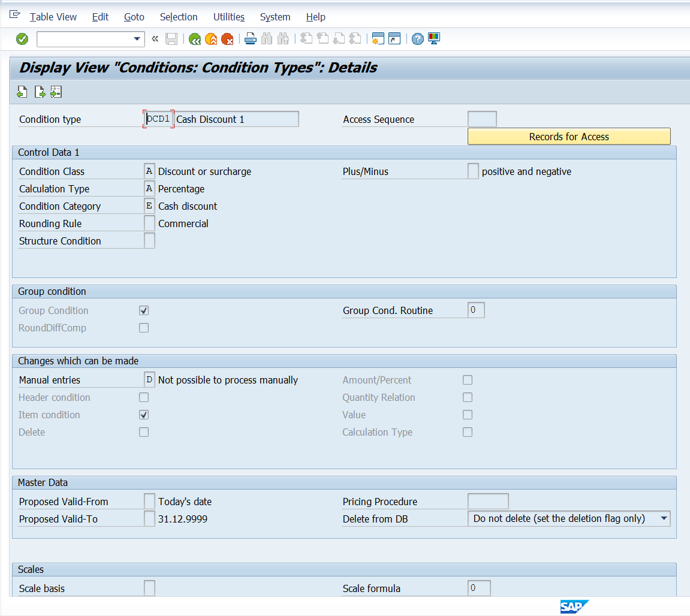Image resolution: width=690 pixels, height=616 pixels.
Task: Toggle the Group Condition checkbox
Action: 144,310
